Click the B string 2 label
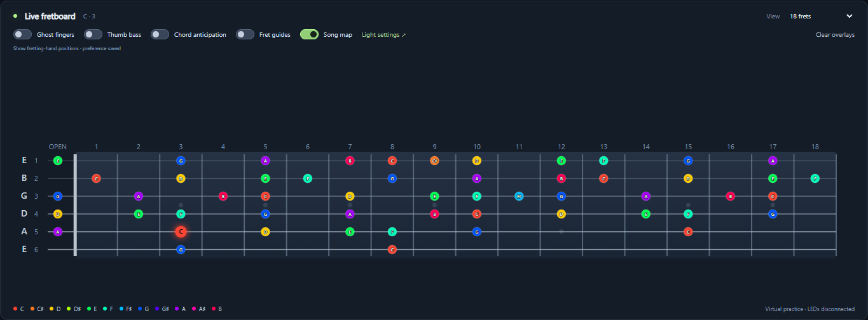 click(24, 178)
